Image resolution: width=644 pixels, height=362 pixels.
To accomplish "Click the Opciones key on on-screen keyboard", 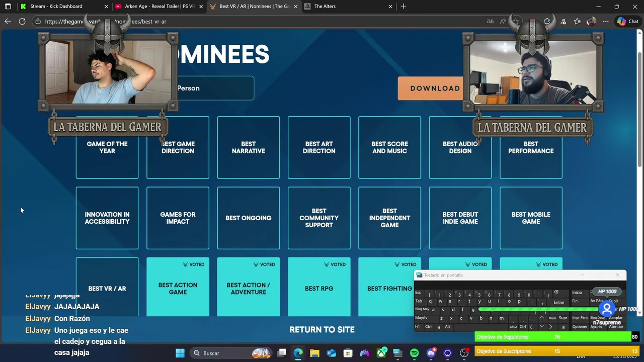I will pos(580,327).
